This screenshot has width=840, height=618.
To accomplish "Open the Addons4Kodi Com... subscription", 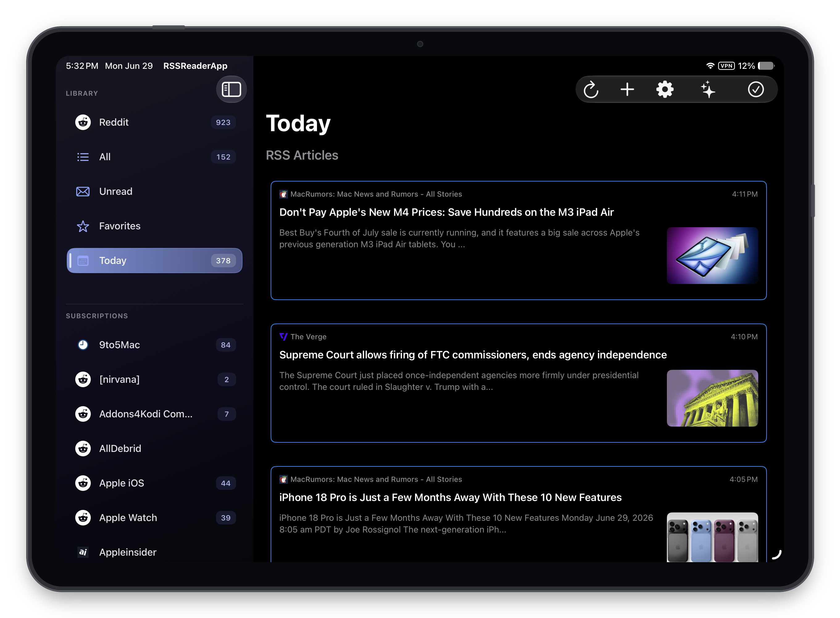I will tap(155, 414).
